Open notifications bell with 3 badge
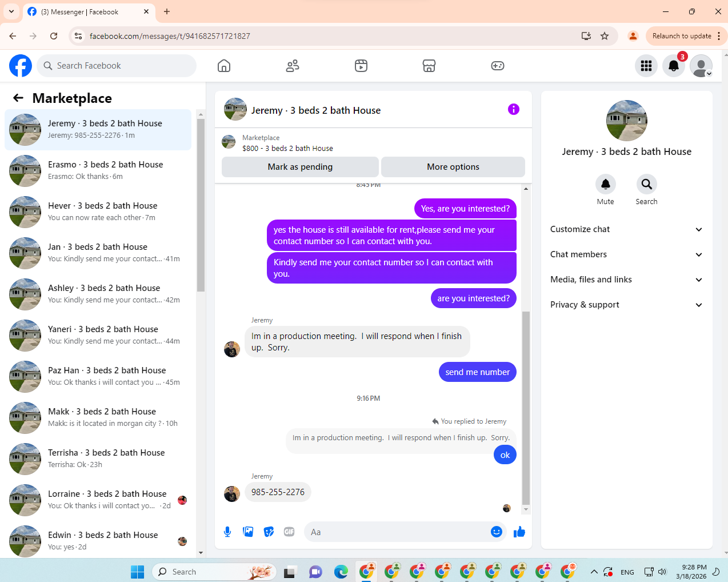This screenshot has width=728, height=582. (674, 66)
